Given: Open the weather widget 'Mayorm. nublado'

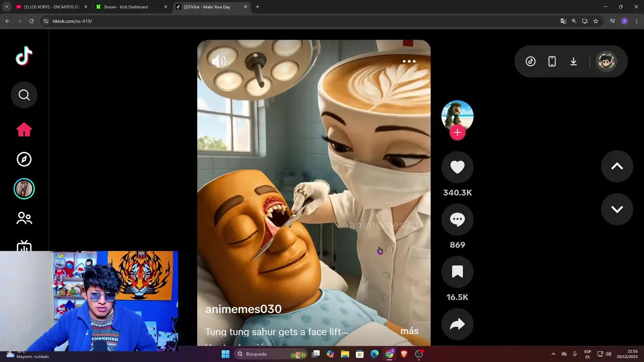Looking at the screenshot, I should [28, 354].
